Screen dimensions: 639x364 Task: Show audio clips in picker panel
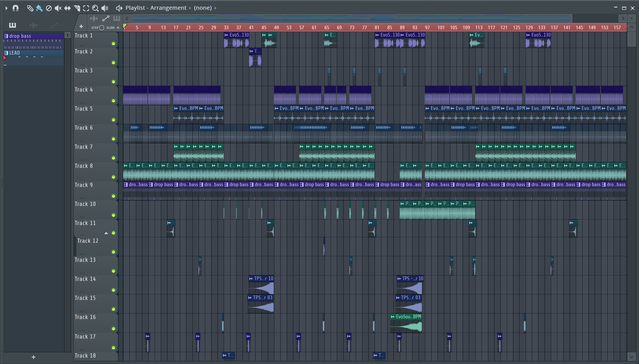[33, 25]
